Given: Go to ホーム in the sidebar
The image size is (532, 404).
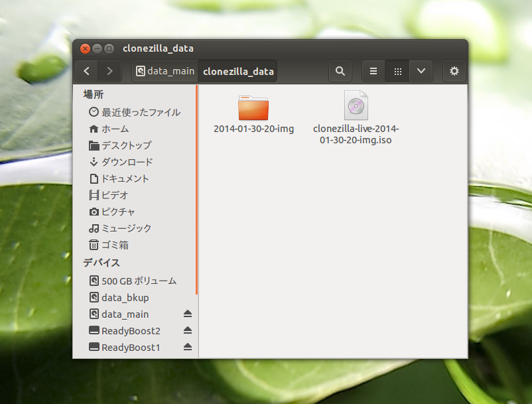Looking at the screenshot, I should coord(135,129).
